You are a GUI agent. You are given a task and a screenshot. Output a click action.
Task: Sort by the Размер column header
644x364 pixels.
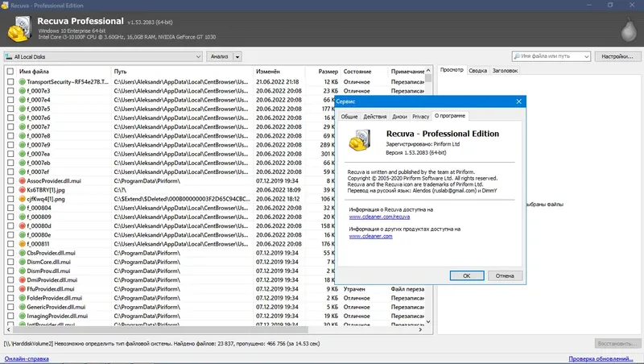point(328,72)
